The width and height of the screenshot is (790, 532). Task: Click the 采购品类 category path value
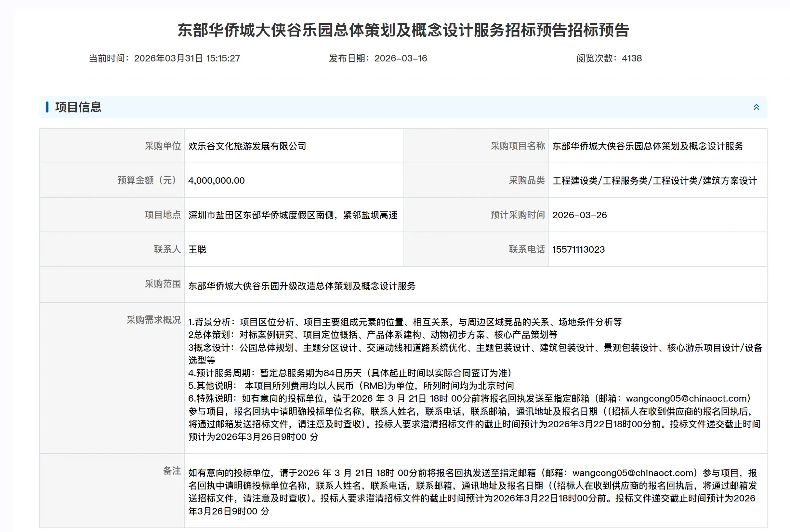[x=654, y=180]
